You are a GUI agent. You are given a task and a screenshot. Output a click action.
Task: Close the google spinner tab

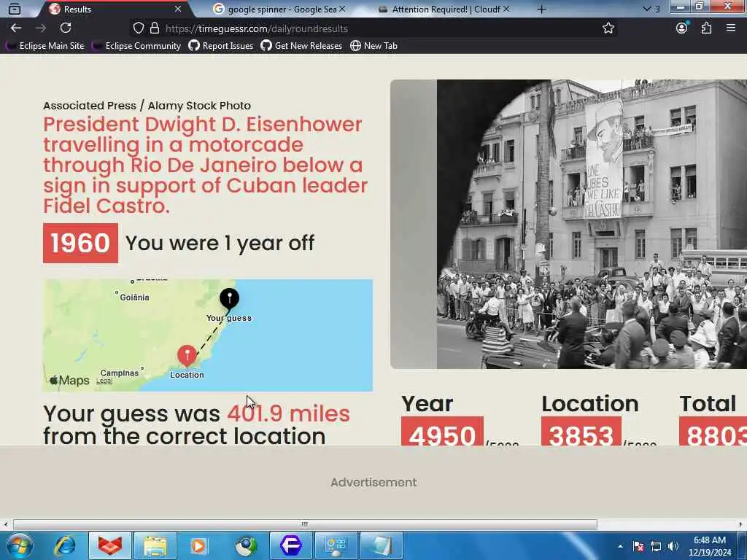pos(342,9)
